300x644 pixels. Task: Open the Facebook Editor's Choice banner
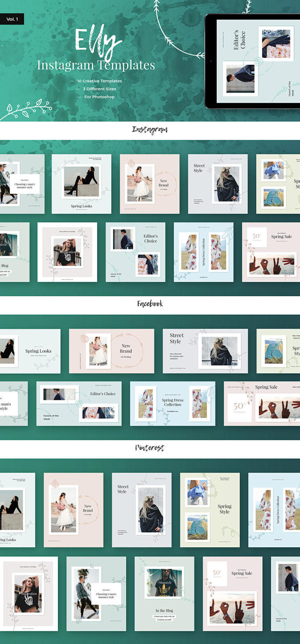pos(79,404)
